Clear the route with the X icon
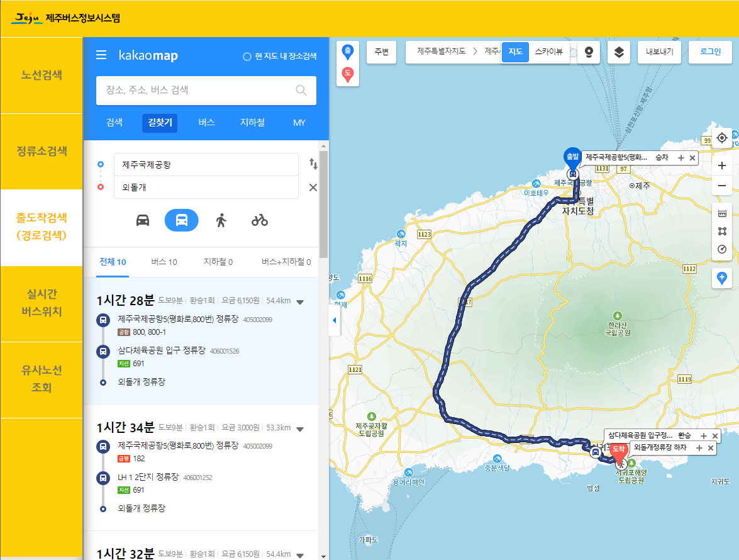The height and width of the screenshot is (560, 739). [313, 188]
